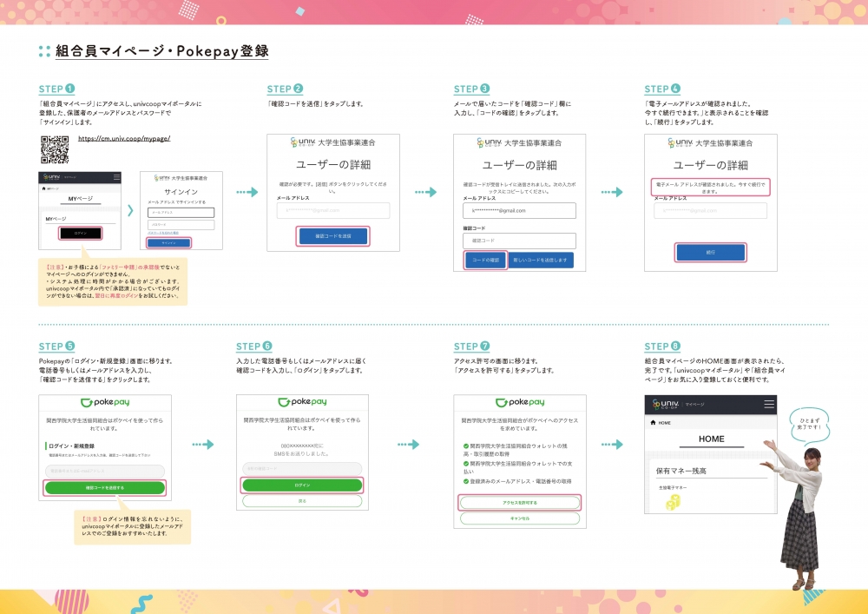Click the QR code in Step 1
The width and height of the screenshot is (868, 614).
coord(55,149)
